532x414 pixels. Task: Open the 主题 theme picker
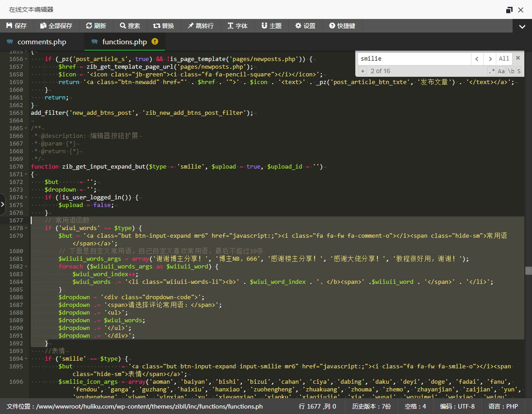[x=271, y=26]
